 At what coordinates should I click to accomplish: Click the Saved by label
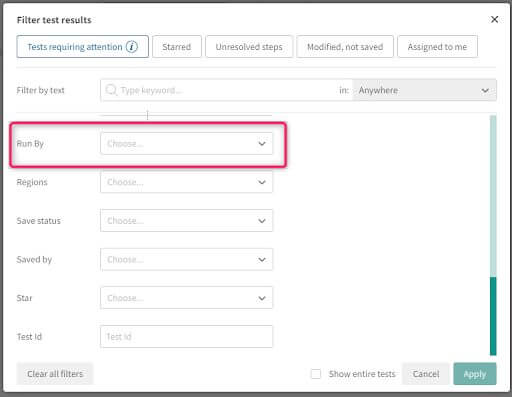tap(34, 259)
